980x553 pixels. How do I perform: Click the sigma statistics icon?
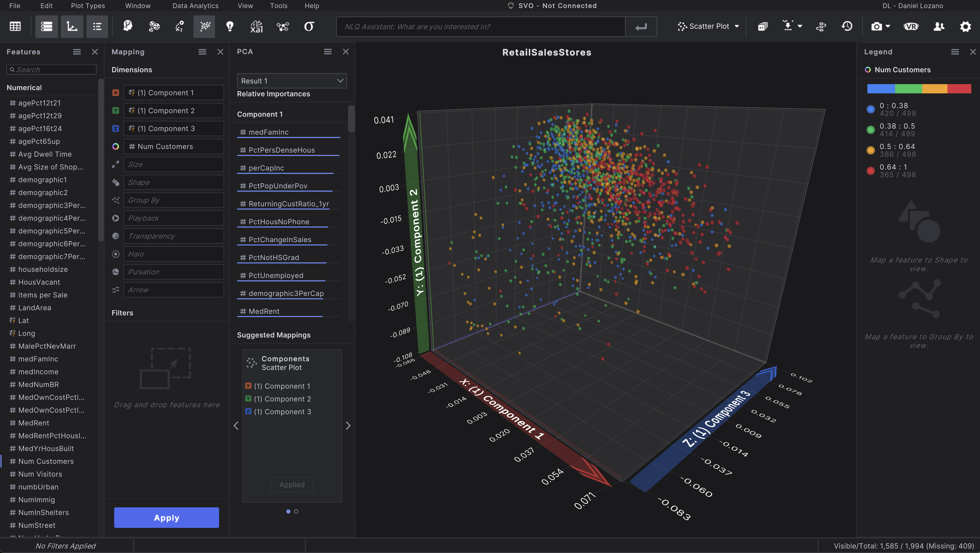click(x=309, y=27)
